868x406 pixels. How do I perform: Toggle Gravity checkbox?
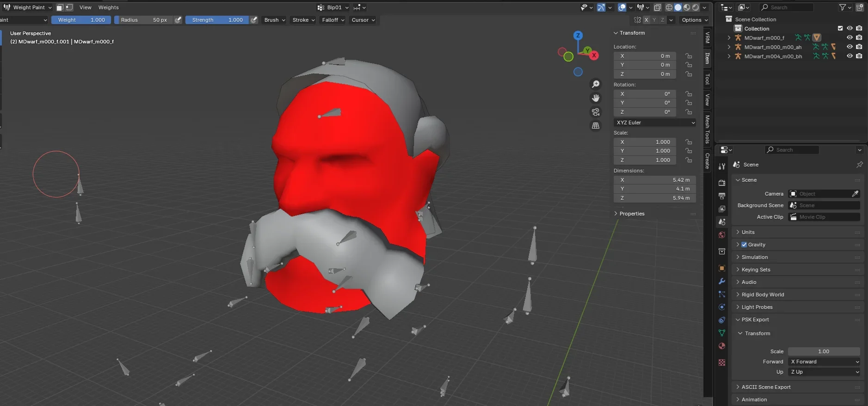pos(744,245)
